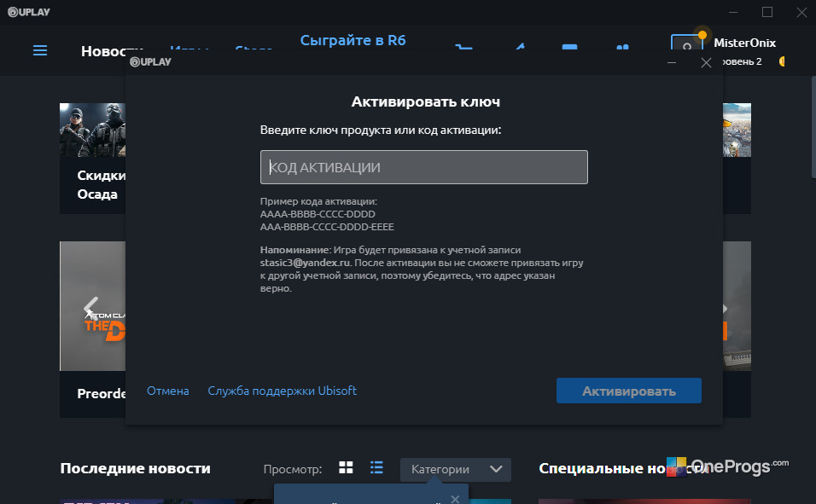Close the Активировать ключ dialog
Viewport: 816px width, 504px height.
pyautogui.click(x=706, y=62)
